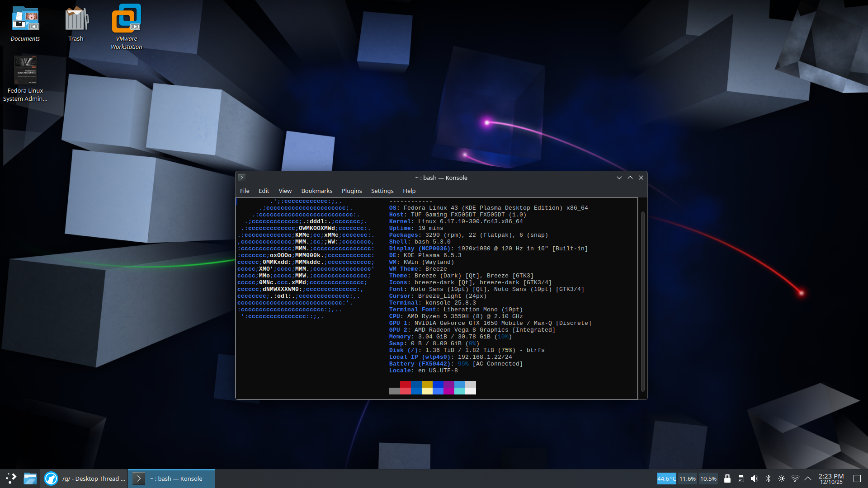Image resolution: width=868 pixels, height=488 pixels.
Task: Open the clipboard tray icon
Action: 741,479
